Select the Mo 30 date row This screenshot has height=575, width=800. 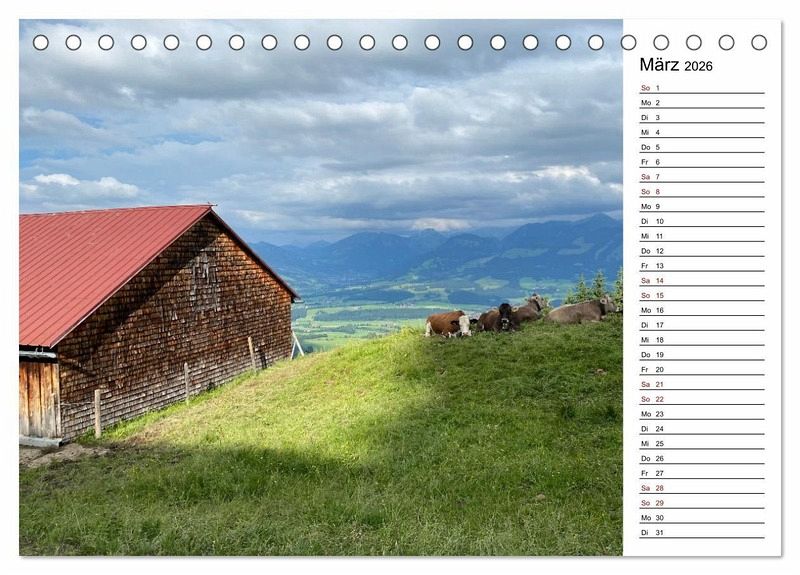point(702,517)
